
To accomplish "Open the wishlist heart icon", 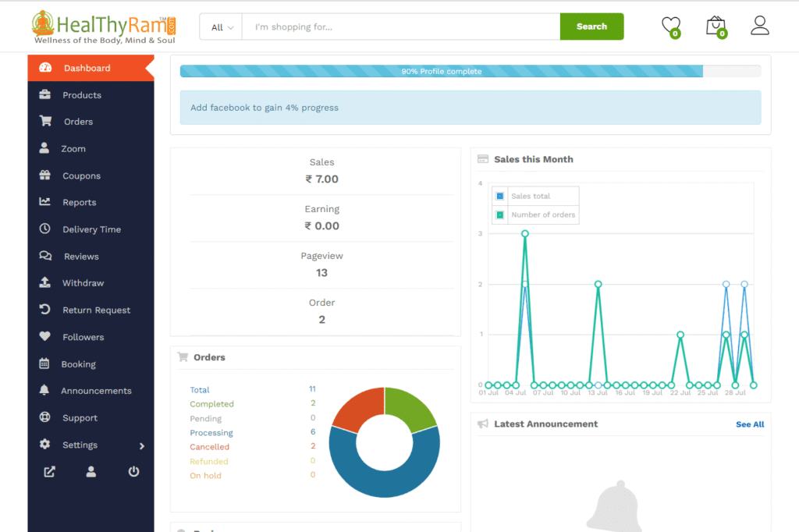I will coord(670,26).
